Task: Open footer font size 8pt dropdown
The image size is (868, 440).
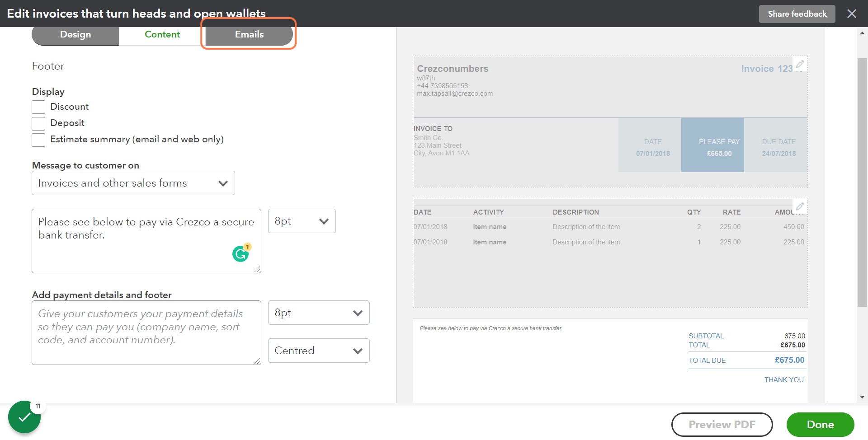Action: click(319, 313)
